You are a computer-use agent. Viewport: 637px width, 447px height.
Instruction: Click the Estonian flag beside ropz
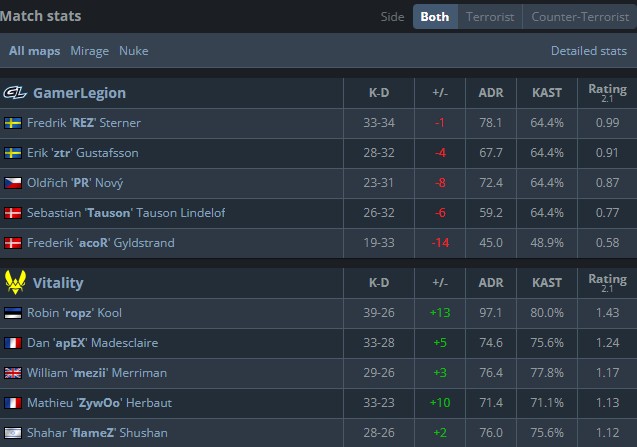tap(13, 313)
